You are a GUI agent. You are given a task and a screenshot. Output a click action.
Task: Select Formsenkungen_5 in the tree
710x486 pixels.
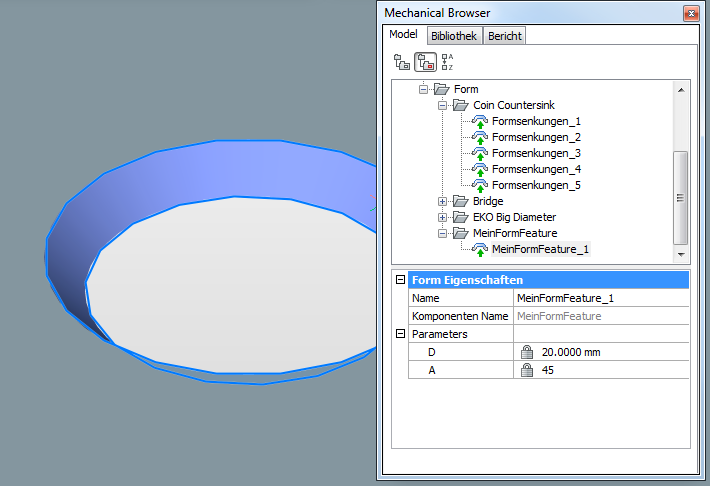536,185
